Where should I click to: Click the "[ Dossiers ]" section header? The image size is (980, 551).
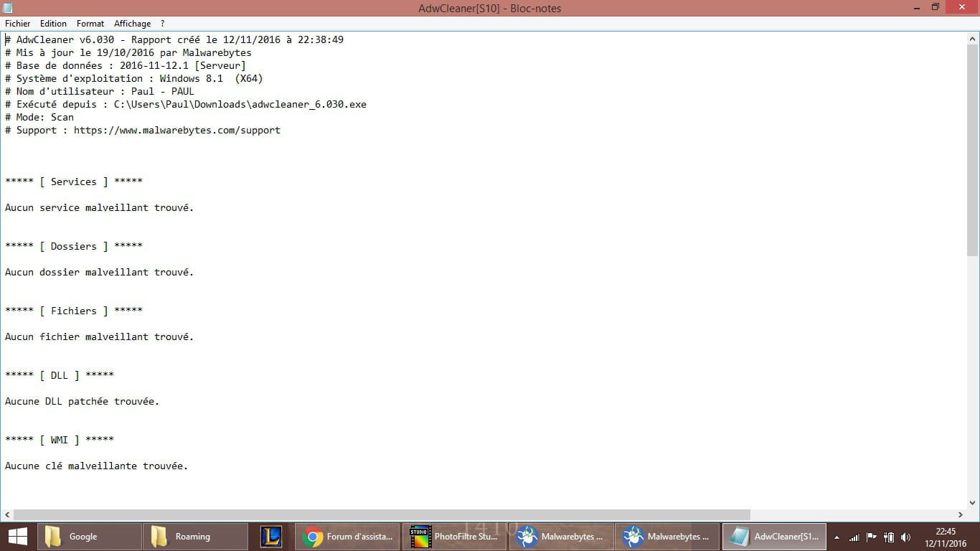click(x=74, y=246)
